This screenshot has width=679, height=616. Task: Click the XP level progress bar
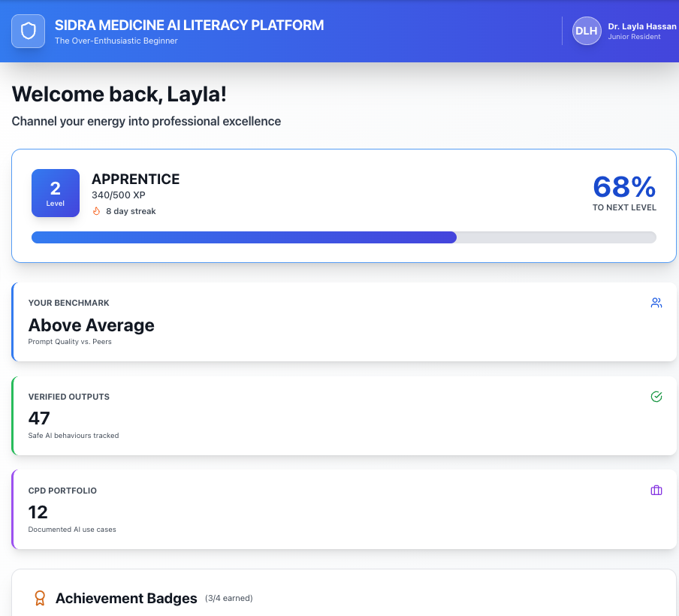coord(343,237)
